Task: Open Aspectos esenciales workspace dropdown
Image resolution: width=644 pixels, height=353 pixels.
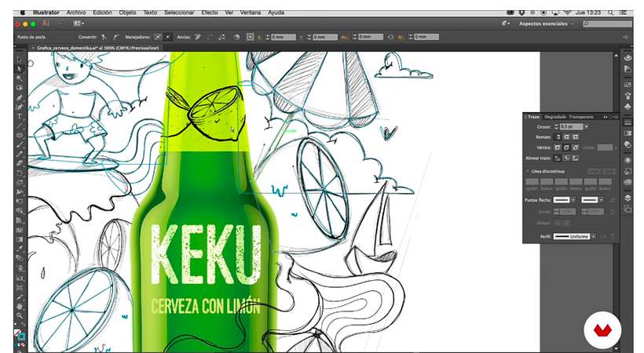Action: pos(547,24)
